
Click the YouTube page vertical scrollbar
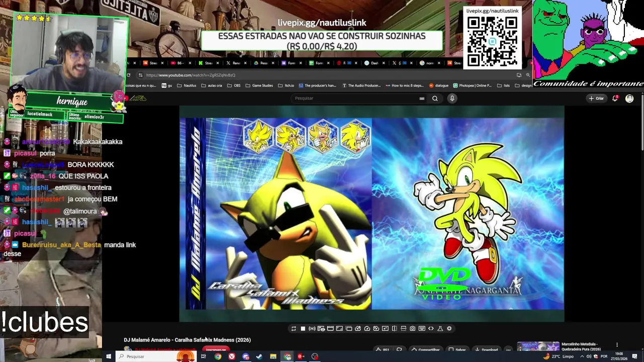642,123
